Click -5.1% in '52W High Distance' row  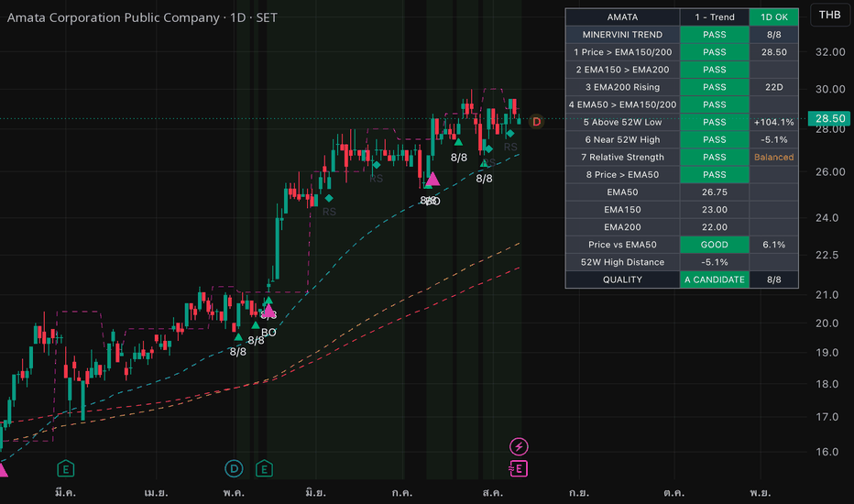715,261
